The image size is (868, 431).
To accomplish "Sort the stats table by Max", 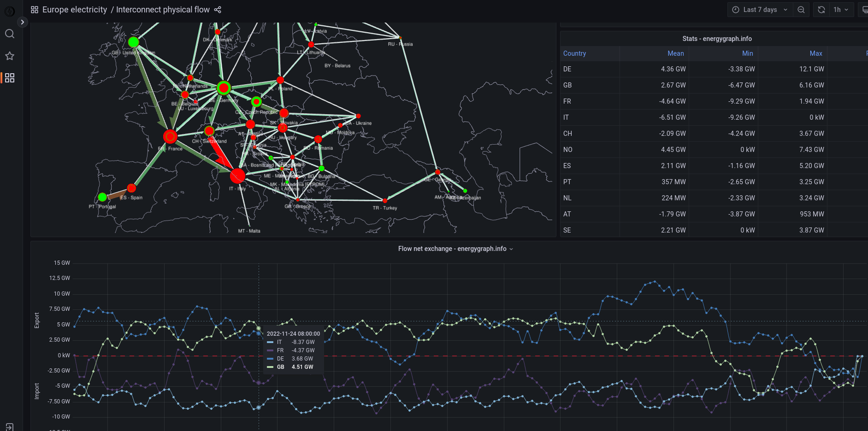I will coord(815,53).
